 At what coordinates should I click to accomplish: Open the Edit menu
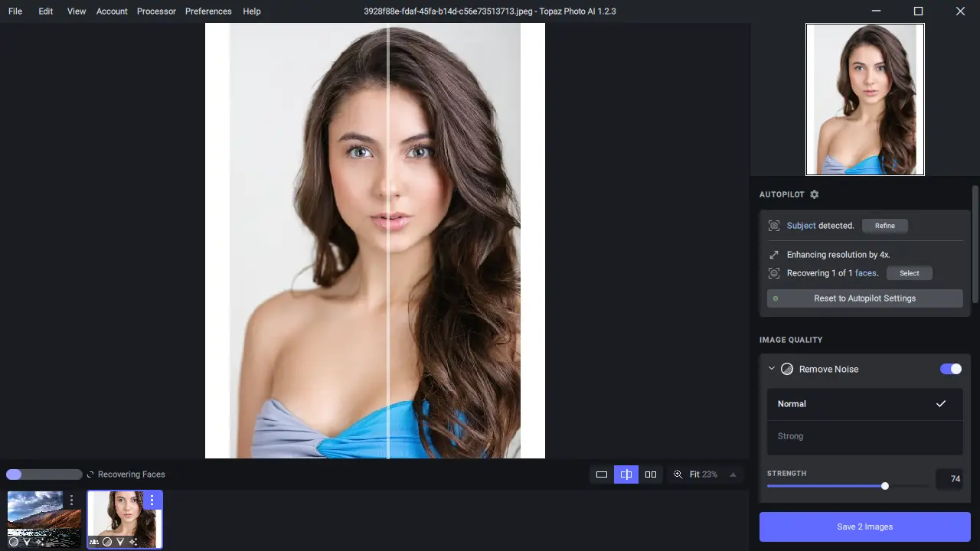[46, 11]
